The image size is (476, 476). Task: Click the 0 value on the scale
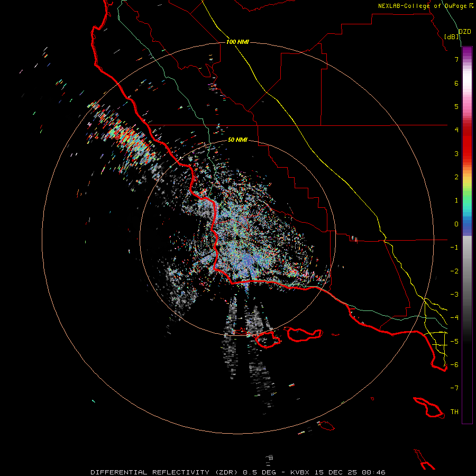coord(456,224)
